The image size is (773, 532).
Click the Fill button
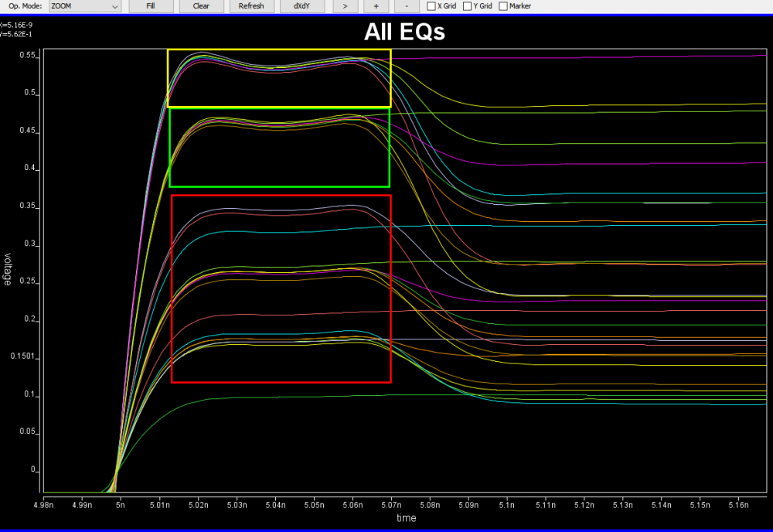151,6
